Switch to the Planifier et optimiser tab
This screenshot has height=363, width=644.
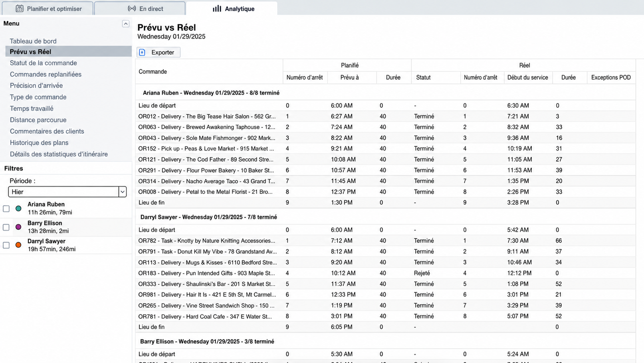48,8
